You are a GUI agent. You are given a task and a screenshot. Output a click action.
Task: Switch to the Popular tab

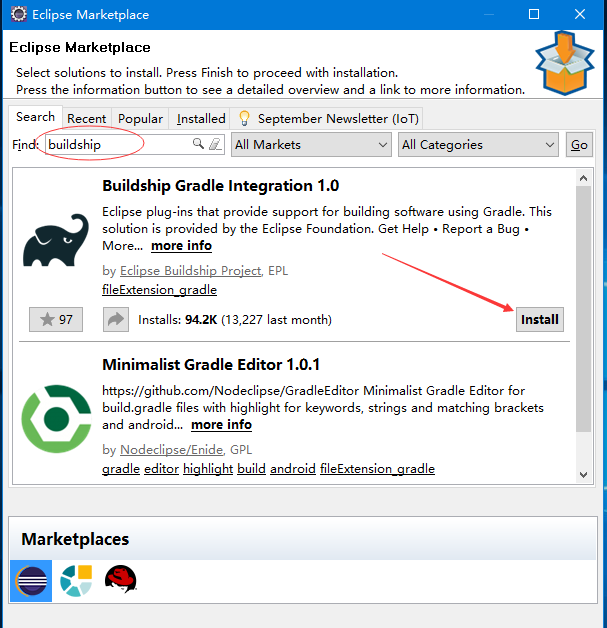(140, 119)
